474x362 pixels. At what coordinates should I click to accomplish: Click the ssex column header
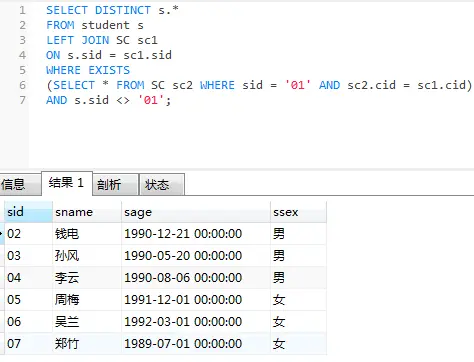[x=298, y=212]
